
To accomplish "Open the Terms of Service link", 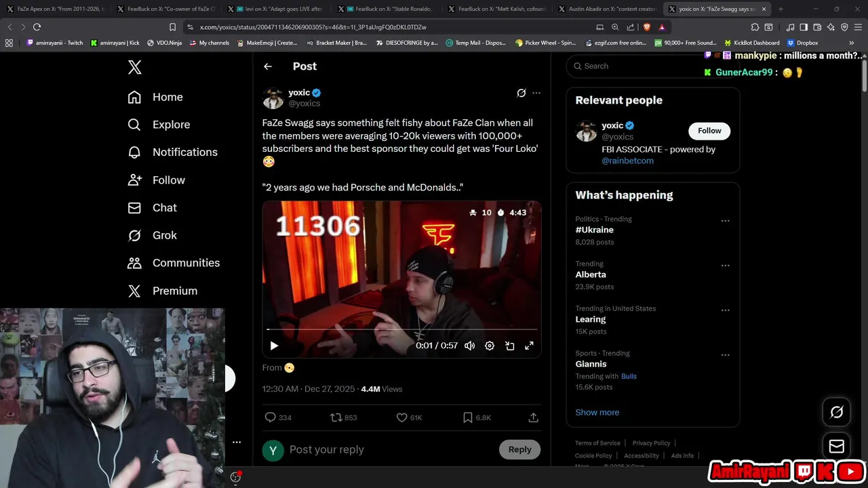I will point(597,443).
